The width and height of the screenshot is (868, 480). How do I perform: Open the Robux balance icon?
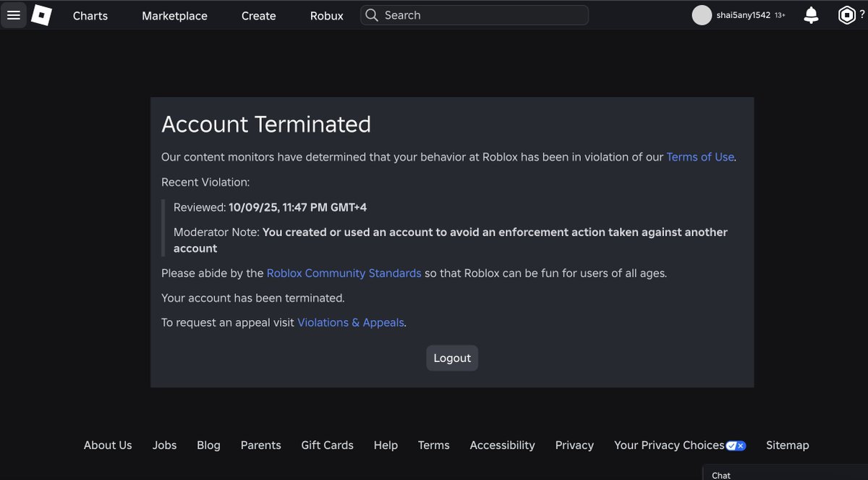click(846, 15)
